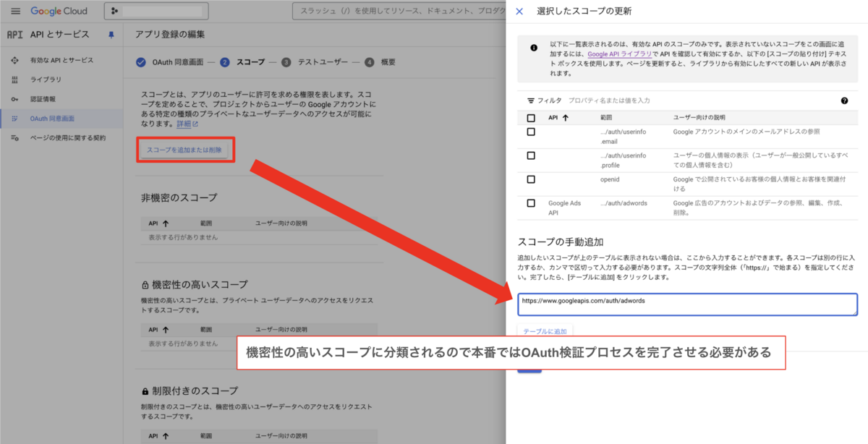This screenshot has width=868, height=444.
Task: Sort 機密性の高いスコープ table by API
Action: pyautogui.click(x=158, y=329)
